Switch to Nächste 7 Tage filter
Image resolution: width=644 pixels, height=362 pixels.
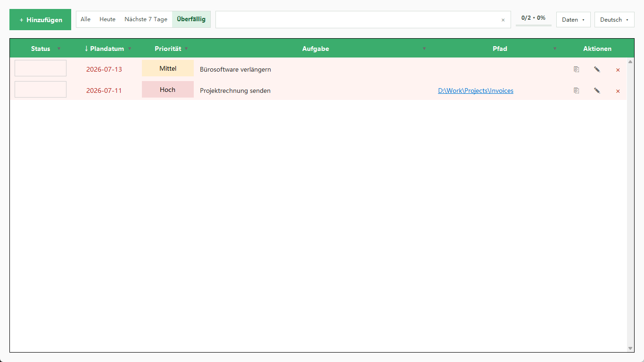[x=146, y=19]
